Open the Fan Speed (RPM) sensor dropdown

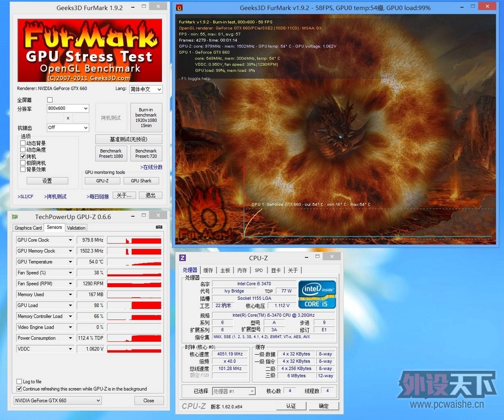coord(71,283)
